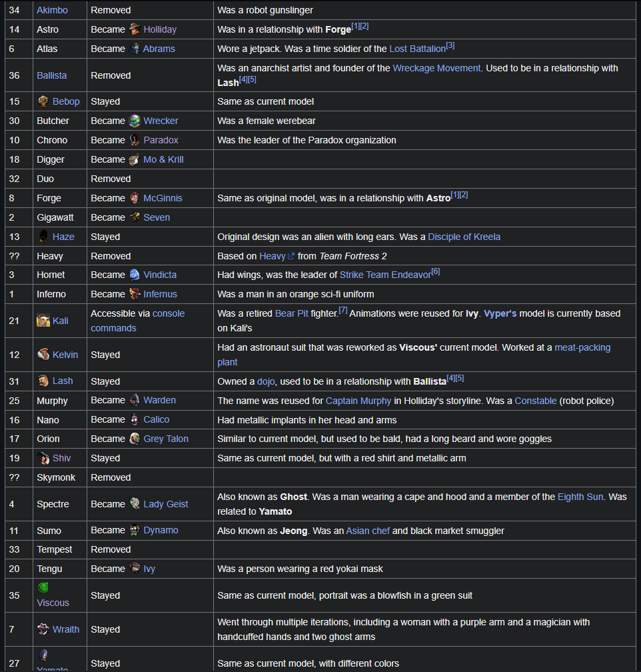
Task: Open the Strike Team Endeavor link
Action: pos(385,275)
